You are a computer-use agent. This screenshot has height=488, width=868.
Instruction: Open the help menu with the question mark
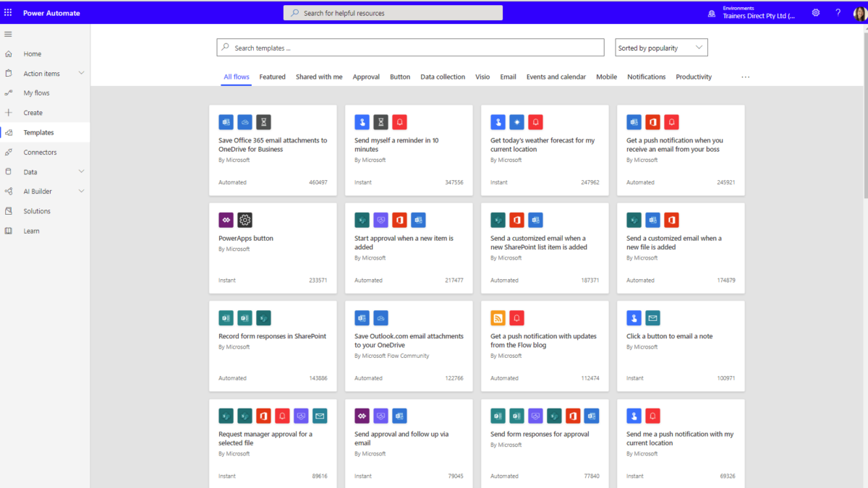(x=838, y=12)
